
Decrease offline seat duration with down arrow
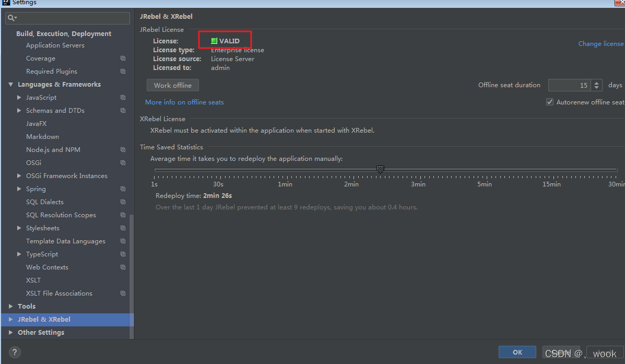(596, 88)
